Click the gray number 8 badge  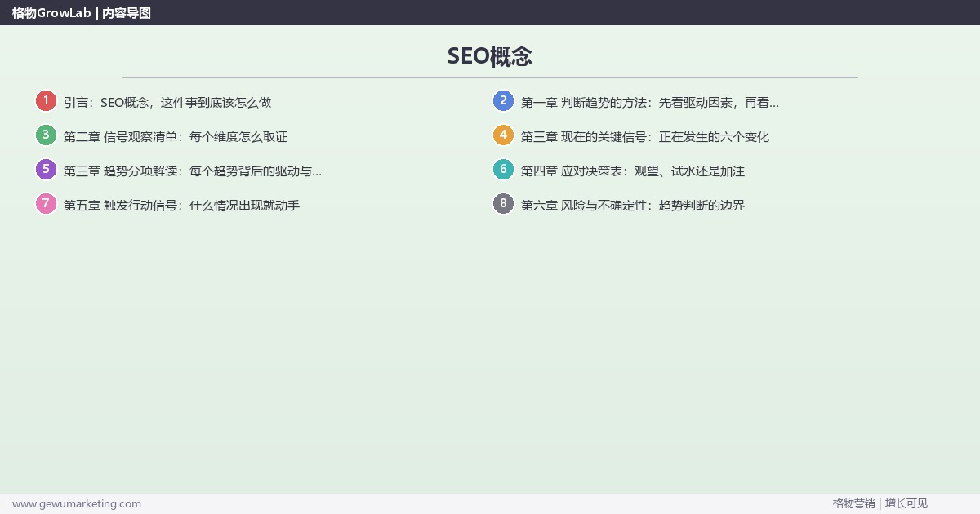pos(503,204)
